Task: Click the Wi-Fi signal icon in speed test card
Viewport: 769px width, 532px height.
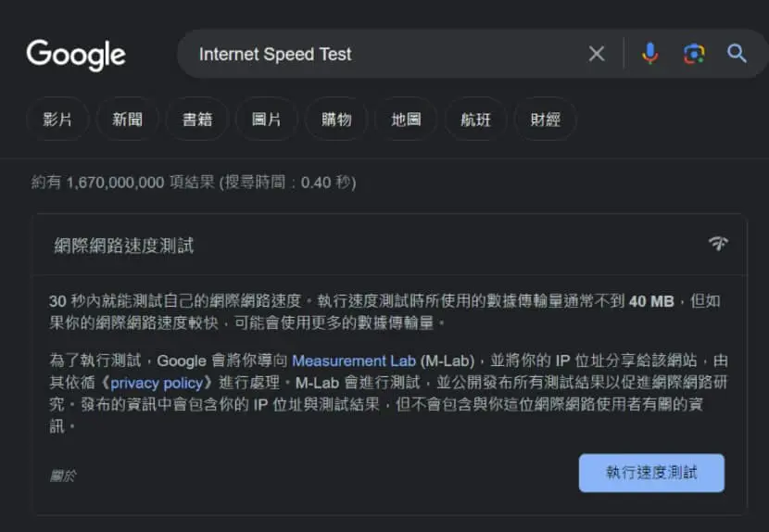Action: tap(718, 243)
